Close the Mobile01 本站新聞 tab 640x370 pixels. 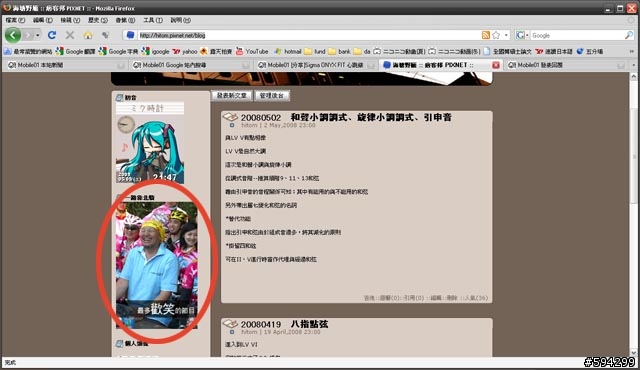(x=121, y=65)
